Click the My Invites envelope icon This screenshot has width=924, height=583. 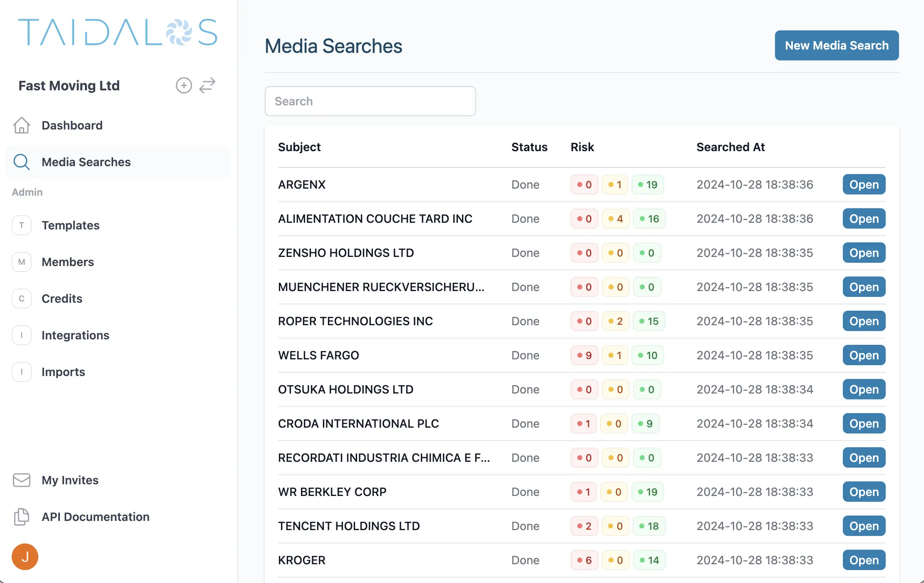(22, 480)
